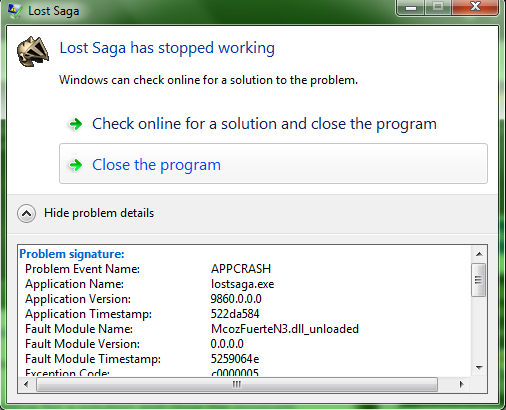The height and width of the screenshot is (410, 506).
Task: Click the Lost Saga helmet icon
Action: pos(33,52)
